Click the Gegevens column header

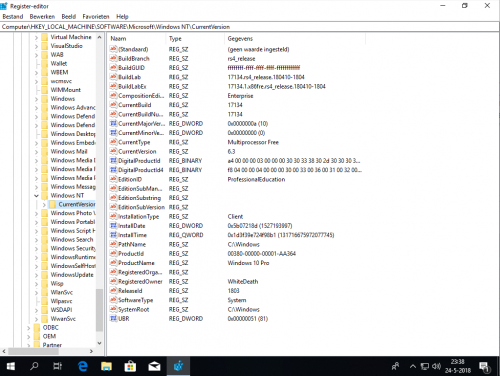click(295, 39)
